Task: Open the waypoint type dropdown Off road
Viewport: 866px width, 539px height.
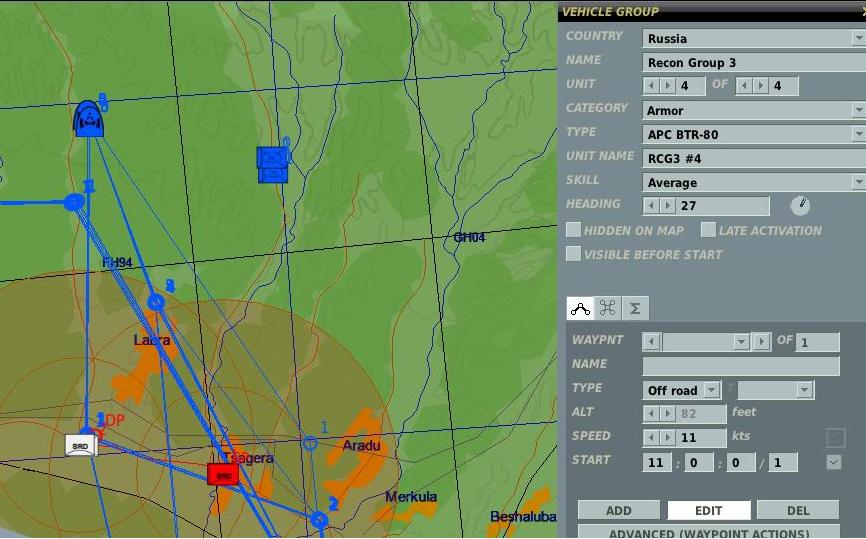Action: tap(682, 390)
